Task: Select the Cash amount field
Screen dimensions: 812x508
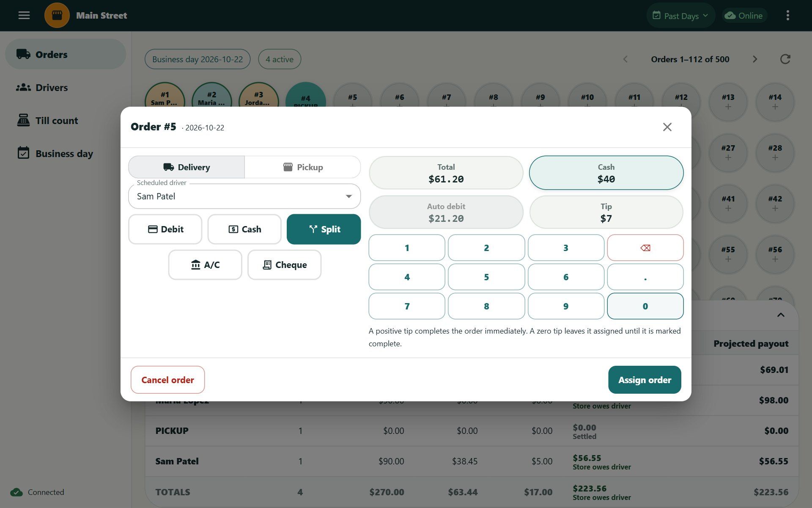Action: pos(606,173)
